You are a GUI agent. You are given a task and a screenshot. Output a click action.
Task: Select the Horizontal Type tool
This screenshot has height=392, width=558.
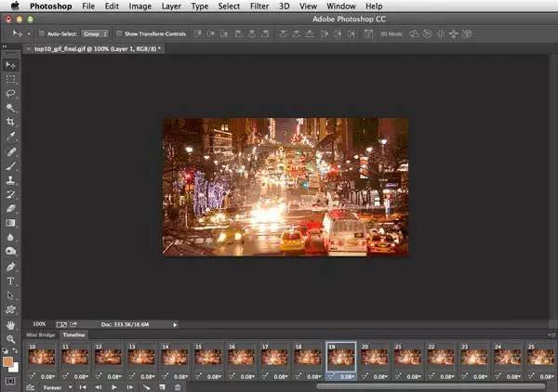(x=11, y=280)
